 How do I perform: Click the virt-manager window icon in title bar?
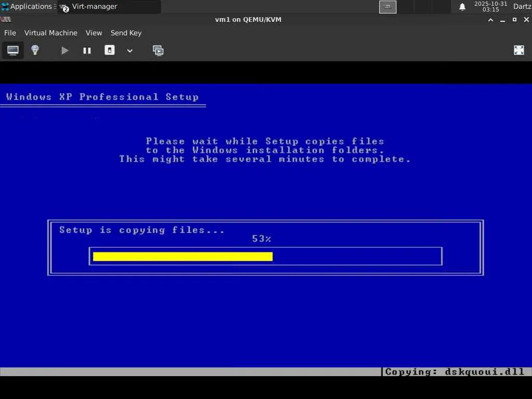coord(6,20)
